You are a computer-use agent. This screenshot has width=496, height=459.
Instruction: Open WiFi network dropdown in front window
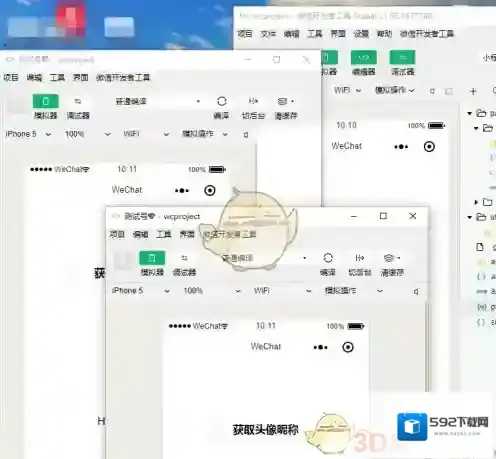[283, 291]
